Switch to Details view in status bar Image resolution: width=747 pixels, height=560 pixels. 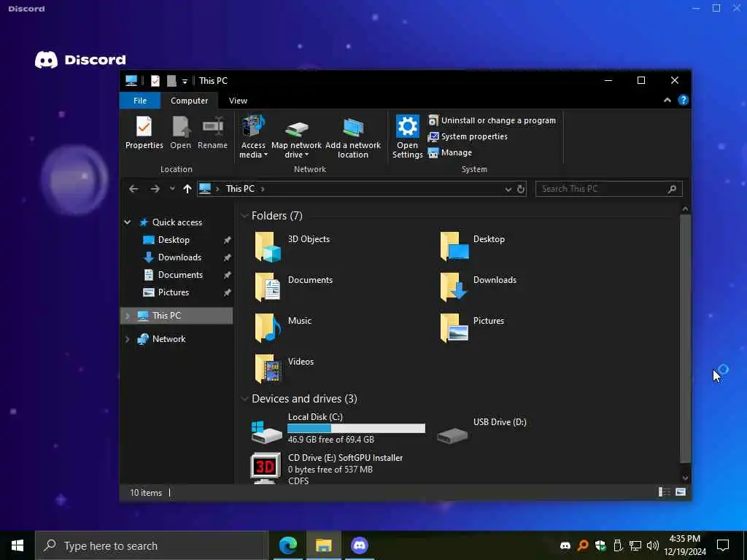665,492
